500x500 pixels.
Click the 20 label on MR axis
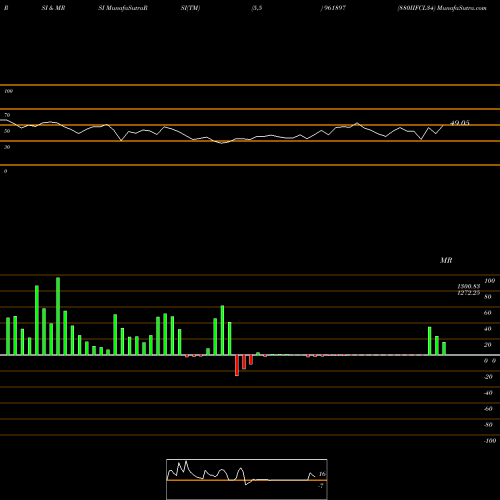click(x=488, y=345)
